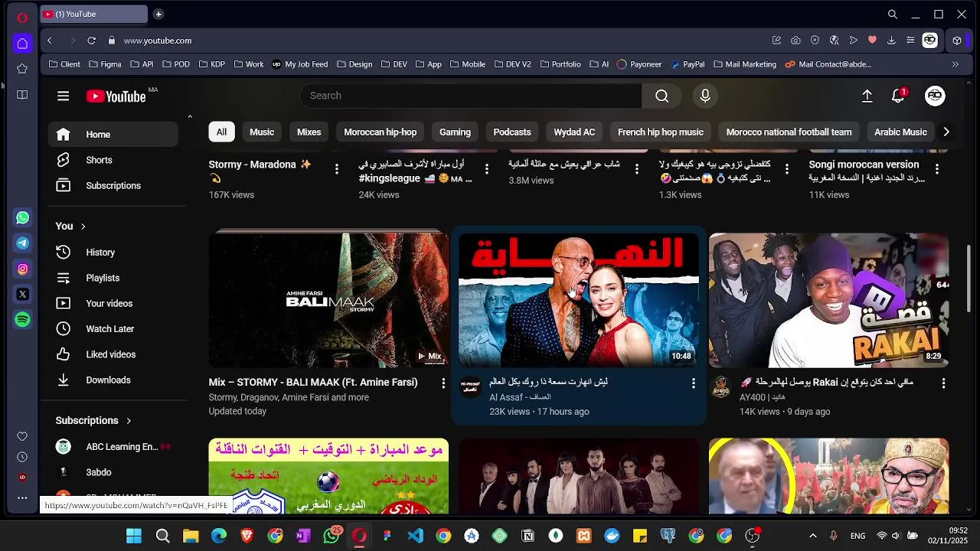
Task: Select the Gaming category chip
Action: point(455,132)
